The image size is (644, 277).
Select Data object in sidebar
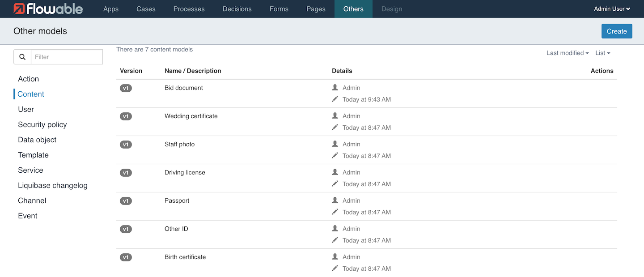tap(37, 140)
